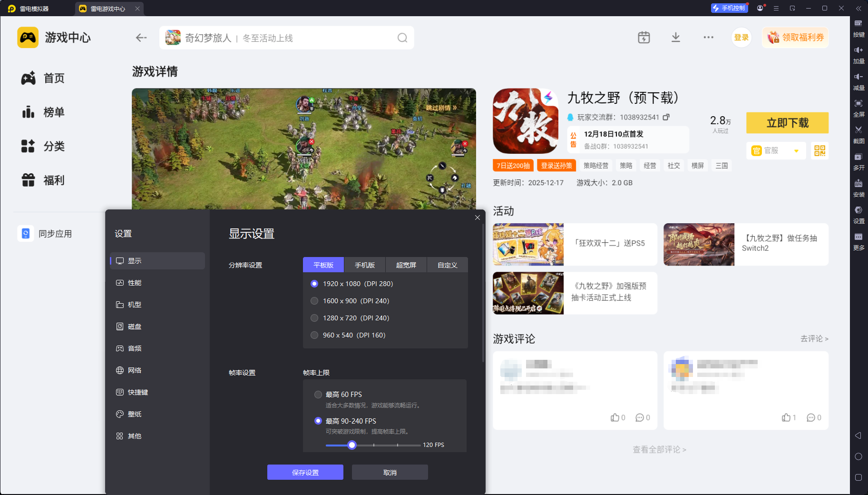Open the 去评论 link
This screenshot has height=495, width=868.
(x=814, y=338)
